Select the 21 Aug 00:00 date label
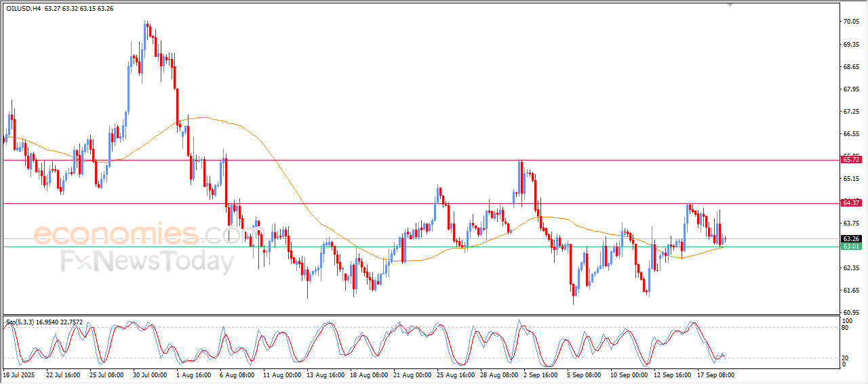 tap(412, 375)
